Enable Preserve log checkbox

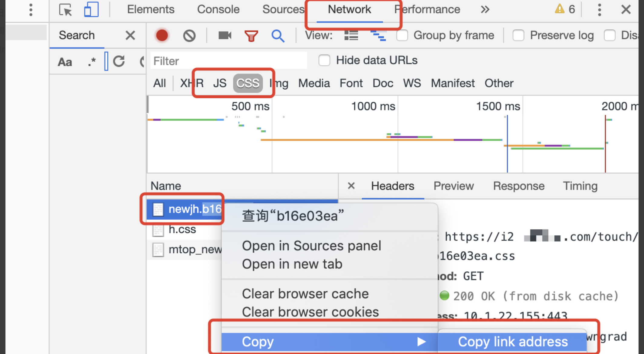(x=518, y=35)
